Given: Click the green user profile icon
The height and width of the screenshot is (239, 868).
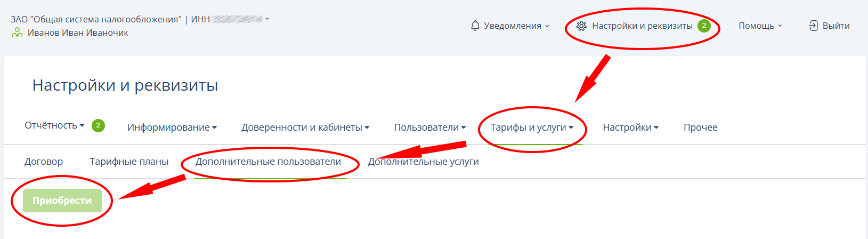Looking at the screenshot, I should [x=18, y=33].
